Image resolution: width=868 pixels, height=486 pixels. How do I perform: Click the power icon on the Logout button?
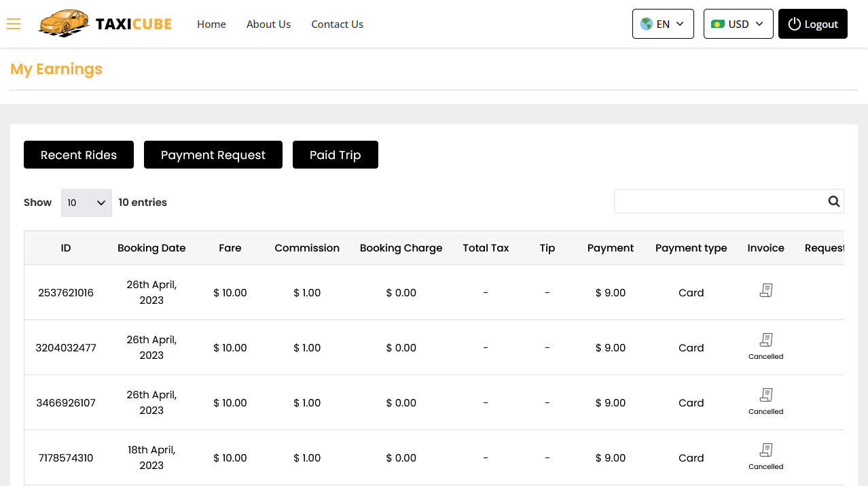tap(795, 24)
